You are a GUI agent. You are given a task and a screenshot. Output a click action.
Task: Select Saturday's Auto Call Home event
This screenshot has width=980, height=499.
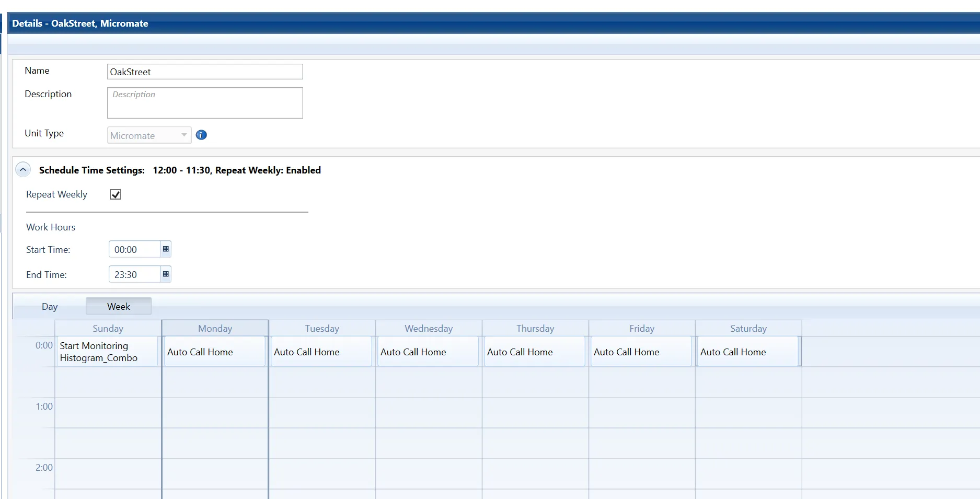click(748, 352)
